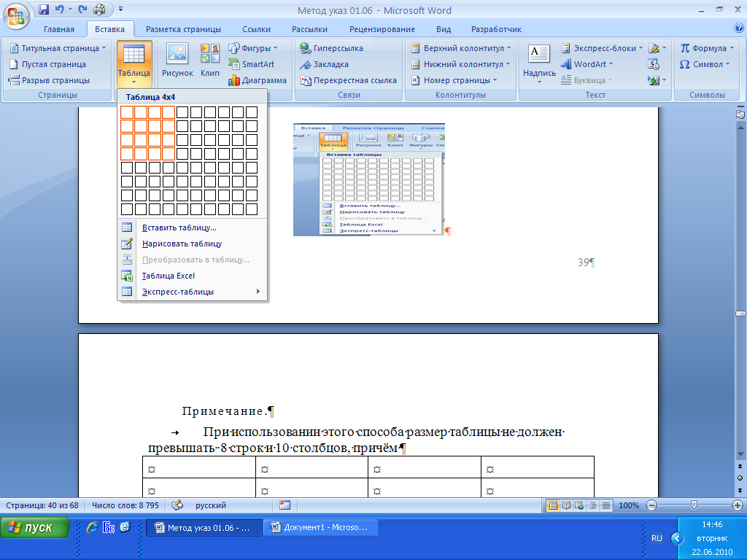Click the embedded ribbon screenshot image
Viewport: 747px width, 560px height.
(x=368, y=179)
